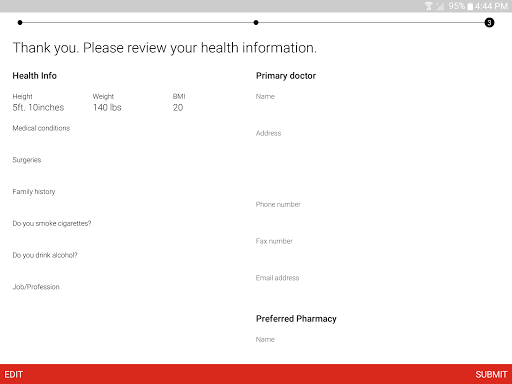The width and height of the screenshot is (512, 384).
Task: Click the Family history label
Action: [34, 192]
